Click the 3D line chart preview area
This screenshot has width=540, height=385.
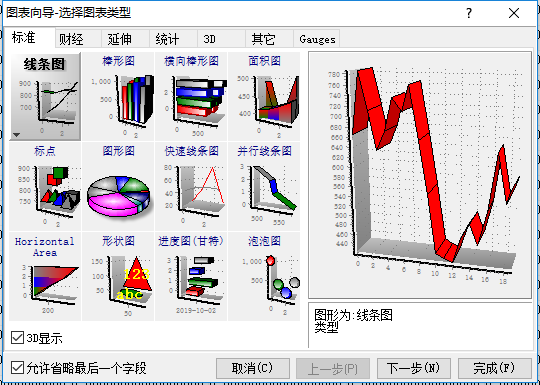420,175
